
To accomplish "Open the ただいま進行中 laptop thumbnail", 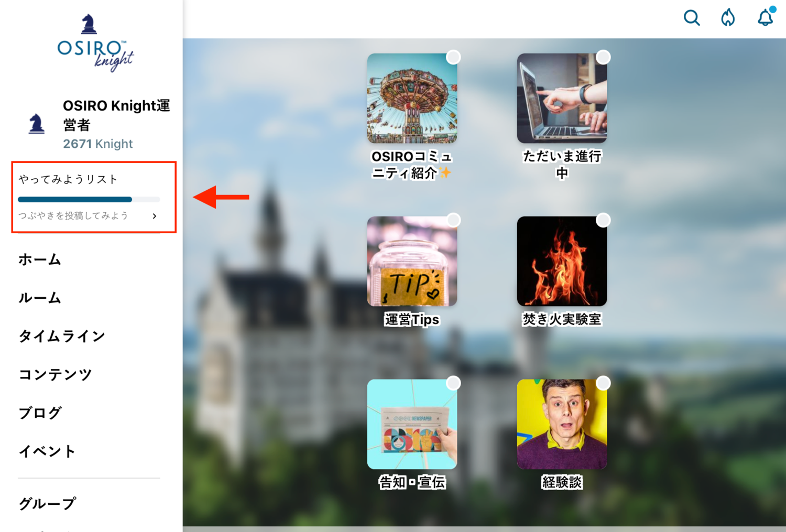I will (x=562, y=98).
